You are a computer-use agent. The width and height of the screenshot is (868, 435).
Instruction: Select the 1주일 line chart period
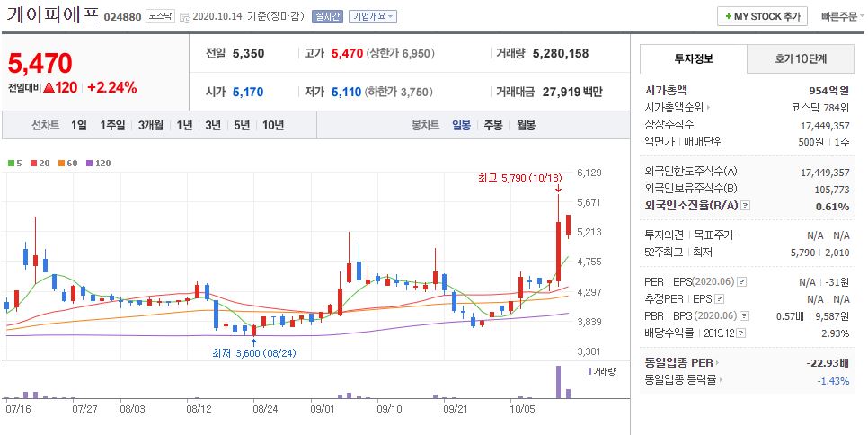112,125
